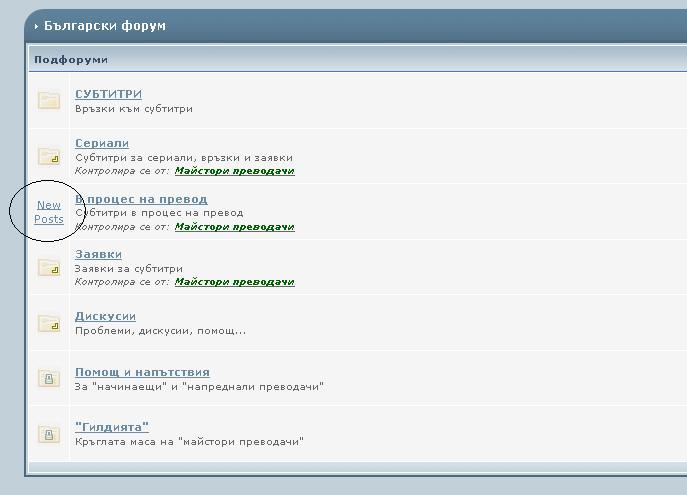Viewport: 687px width, 495px height.
Task: Visit the Заявки subforum
Action: [x=98, y=254]
